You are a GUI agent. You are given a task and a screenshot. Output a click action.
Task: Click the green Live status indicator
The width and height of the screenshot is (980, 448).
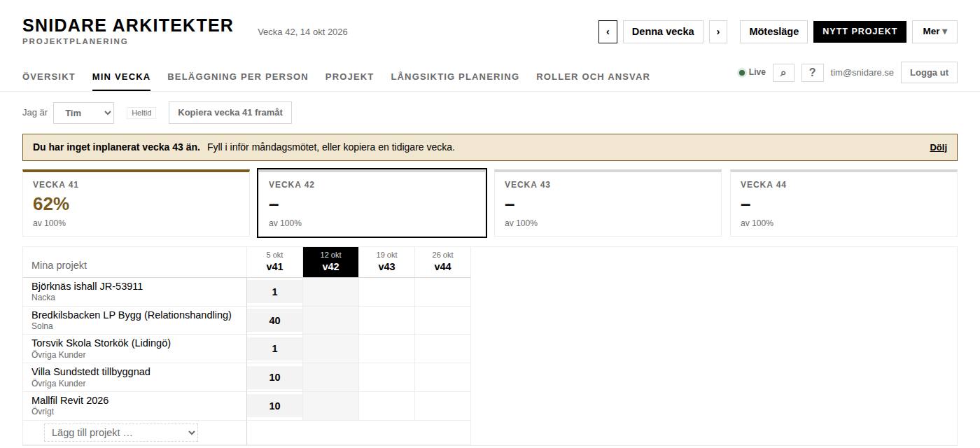point(752,72)
